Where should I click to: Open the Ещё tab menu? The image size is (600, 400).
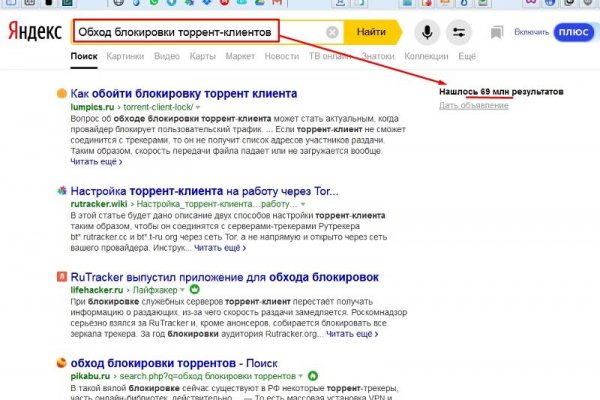(x=466, y=58)
